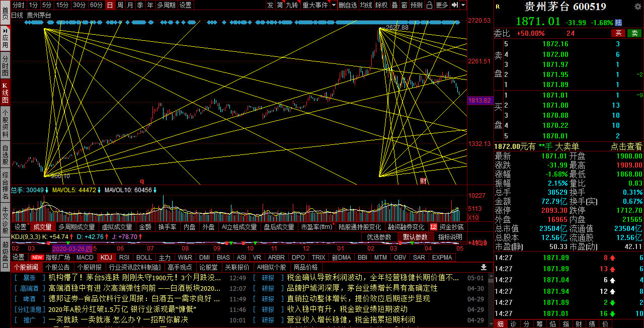Open the 个股公告 news tab

point(57,267)
